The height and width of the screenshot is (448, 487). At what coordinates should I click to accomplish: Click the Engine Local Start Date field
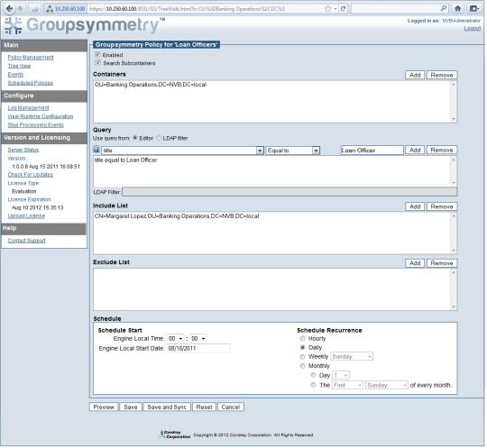(x=198, y=348)
